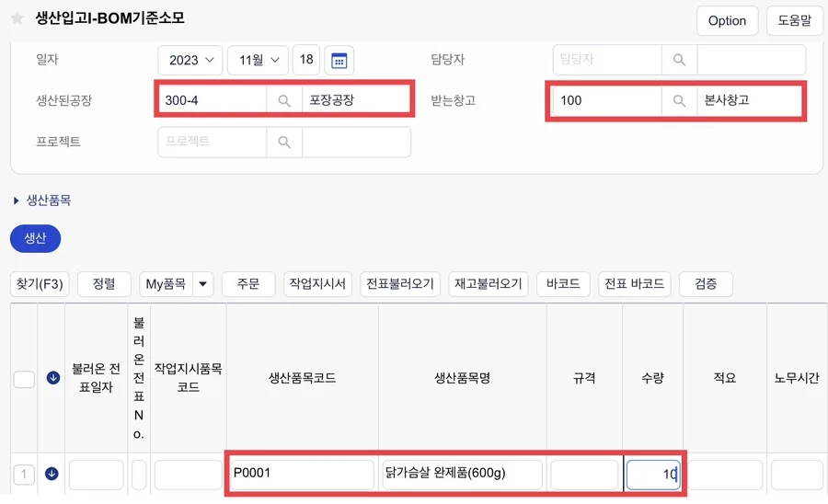Expand the My품목 dropdown arrow

pos(202,284)
